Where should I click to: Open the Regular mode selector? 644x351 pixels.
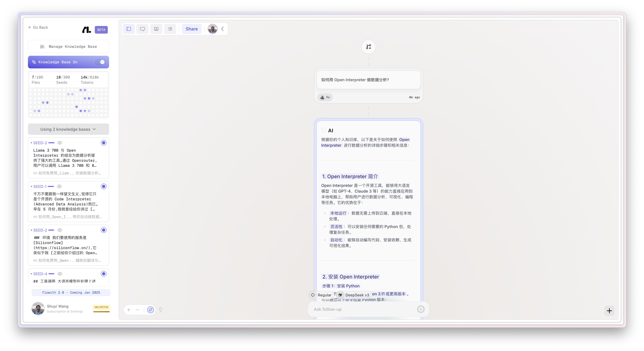pyautogui.click(x=321, y=295)
